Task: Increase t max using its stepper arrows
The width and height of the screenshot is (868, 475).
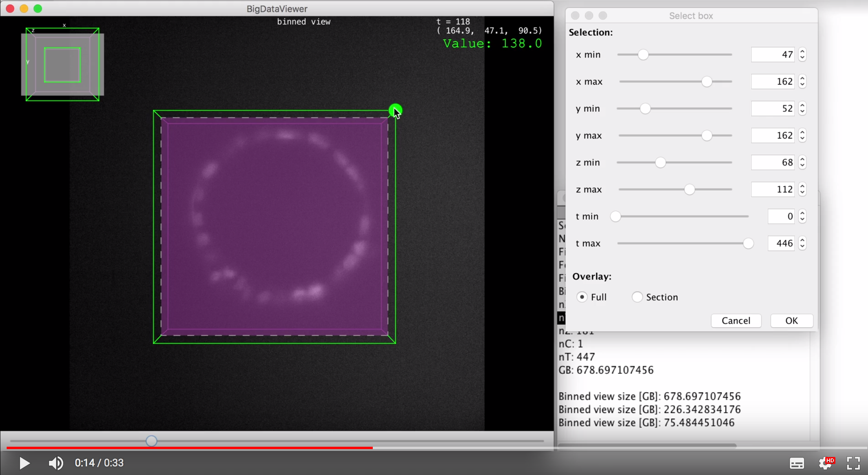Action: point(802,241)
